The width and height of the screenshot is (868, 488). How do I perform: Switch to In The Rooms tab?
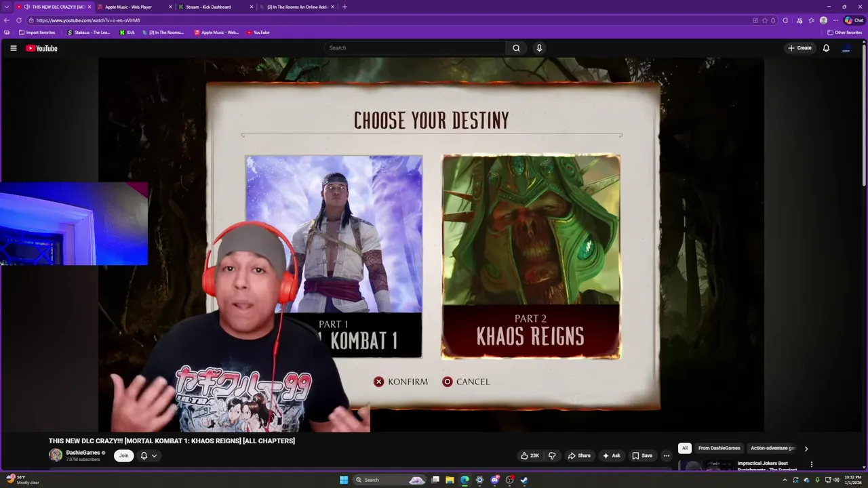(x=297, y=7)
